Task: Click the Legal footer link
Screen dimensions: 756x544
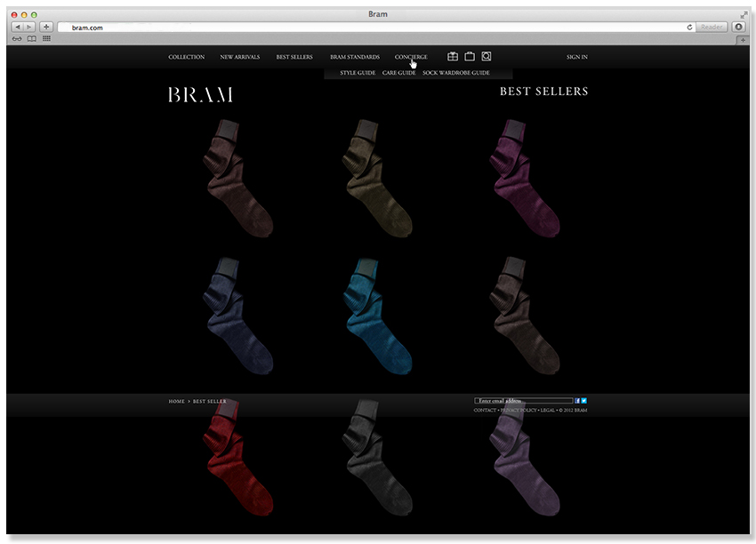Action: point(547,411)
